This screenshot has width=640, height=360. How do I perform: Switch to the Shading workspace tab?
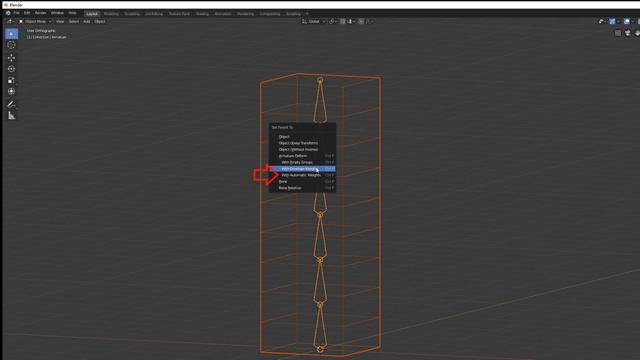coord(202,14)
